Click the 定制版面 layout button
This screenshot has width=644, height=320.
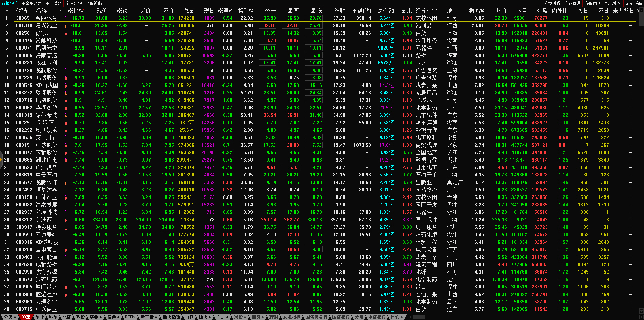point(633,3)
